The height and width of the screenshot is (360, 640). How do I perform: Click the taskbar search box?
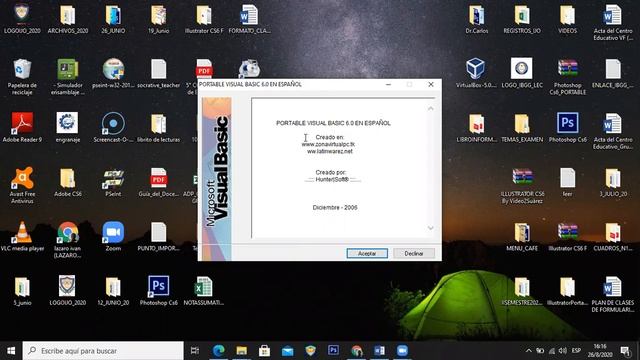click(x=103, y=351)
